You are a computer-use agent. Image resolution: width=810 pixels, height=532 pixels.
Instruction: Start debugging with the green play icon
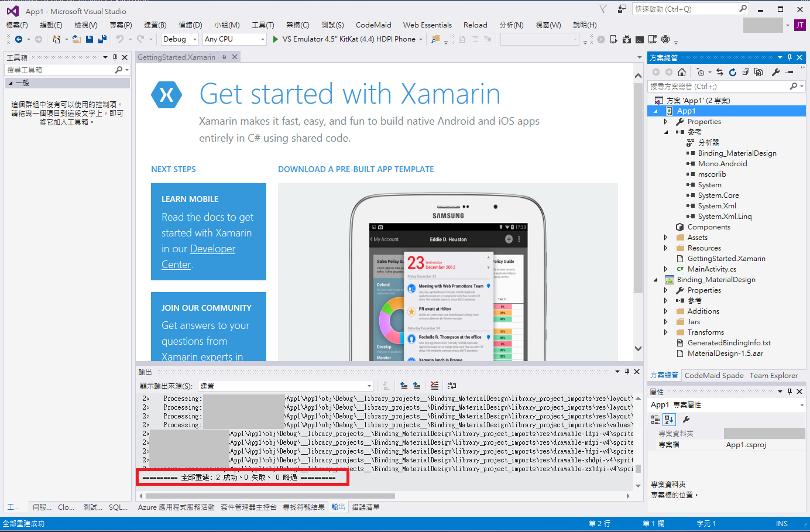[x=275, y=39]
